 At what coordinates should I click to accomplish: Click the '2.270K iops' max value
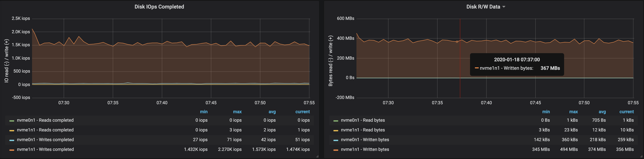click(230, 149)
